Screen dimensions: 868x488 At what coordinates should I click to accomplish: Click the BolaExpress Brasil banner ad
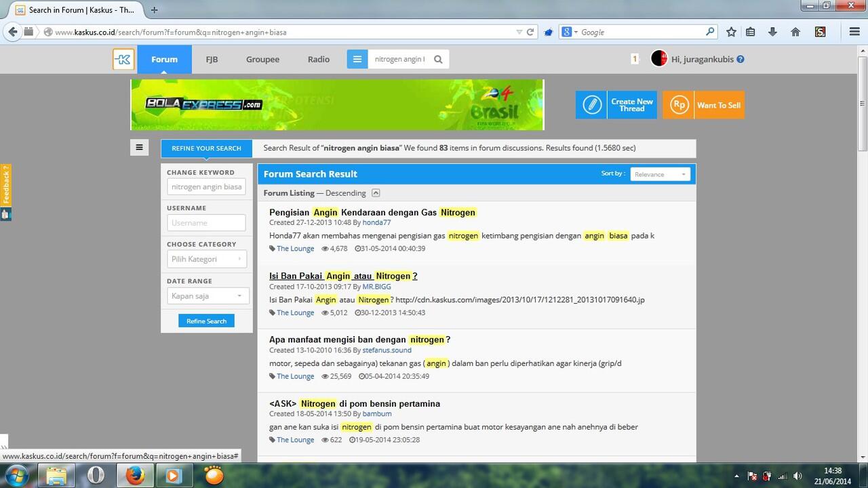click(x=337, y=104)
